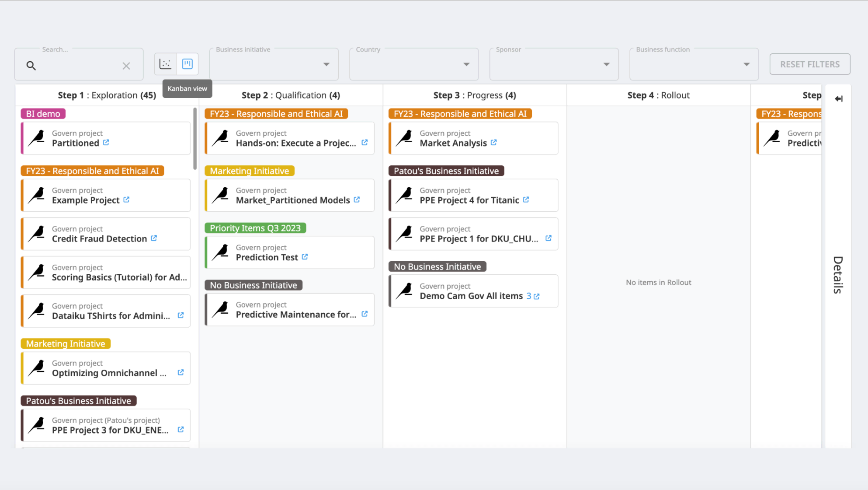Open the Predictive Maintenance card title
The image size is (868, 490).
[296, 315]
